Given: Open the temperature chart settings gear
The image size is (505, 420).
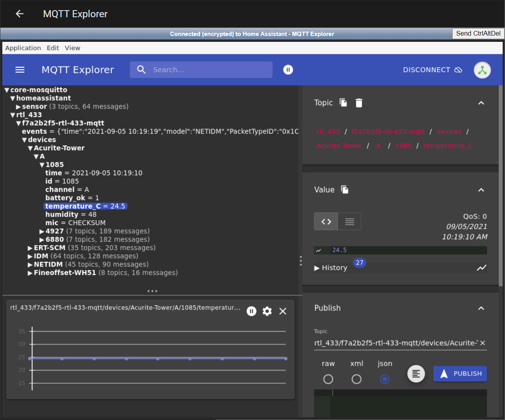Looking at the screenshot, I should pos(267,311).
